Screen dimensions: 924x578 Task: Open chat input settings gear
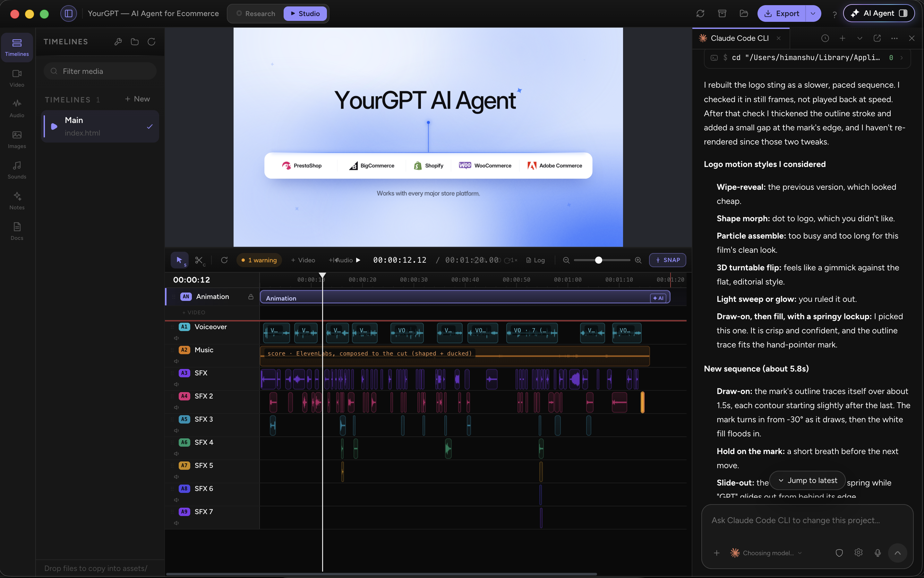click(859, 553)
